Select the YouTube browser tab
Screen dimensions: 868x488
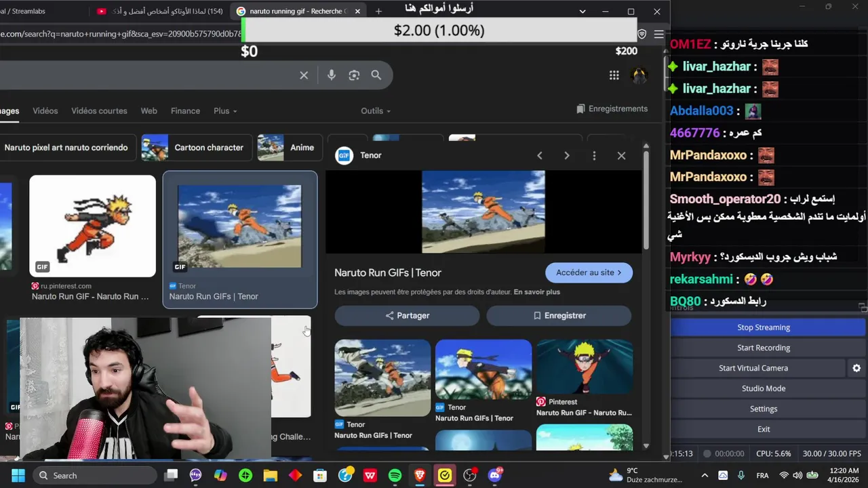pos(160,12)
